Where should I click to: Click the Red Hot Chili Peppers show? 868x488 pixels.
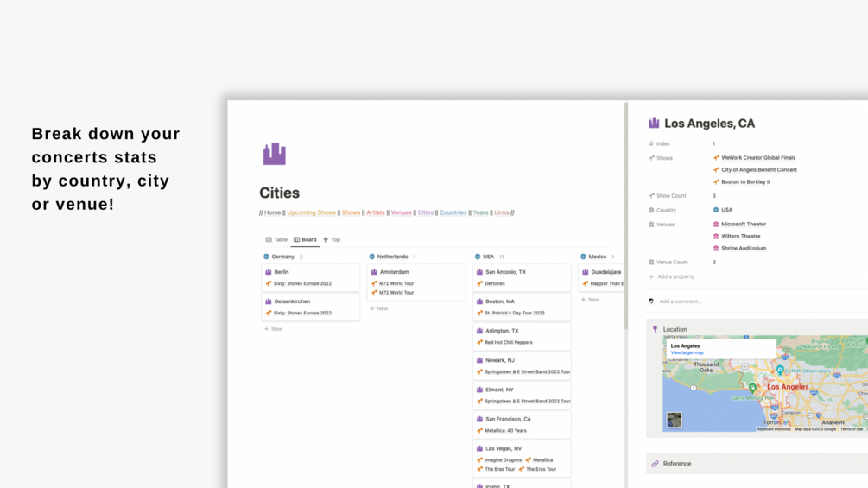pyautogui.click(x=505, y=343)
